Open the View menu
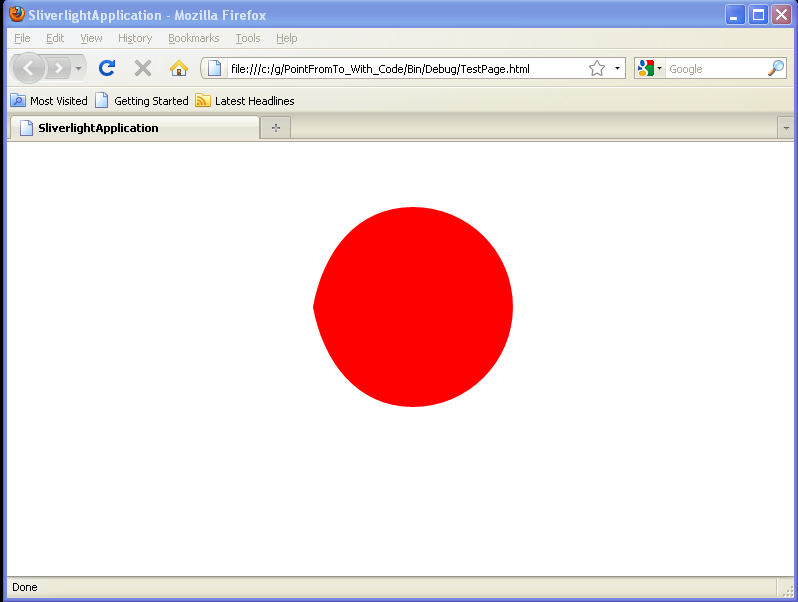This screenshot has width=798, height=602. [x=91, y=38]
